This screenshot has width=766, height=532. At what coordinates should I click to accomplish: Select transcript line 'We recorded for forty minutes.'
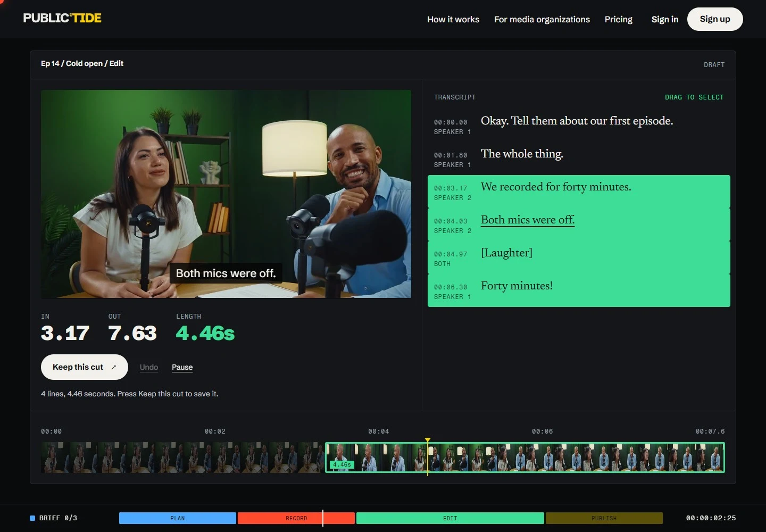coord(579,192)
